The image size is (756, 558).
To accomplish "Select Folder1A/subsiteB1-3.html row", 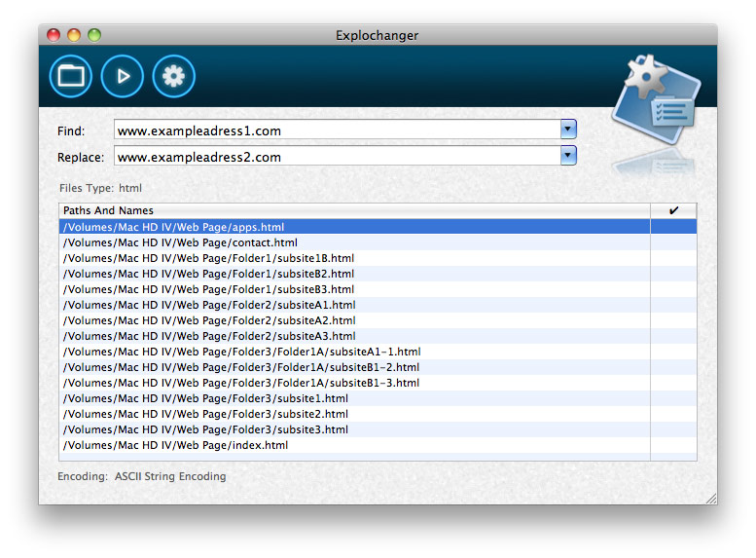I will (x=378, y=383).
